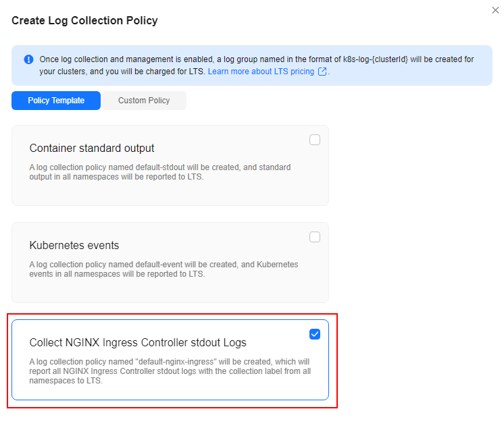
Task: Enable the Container standard output checkbox
Action: coord(315,140)
